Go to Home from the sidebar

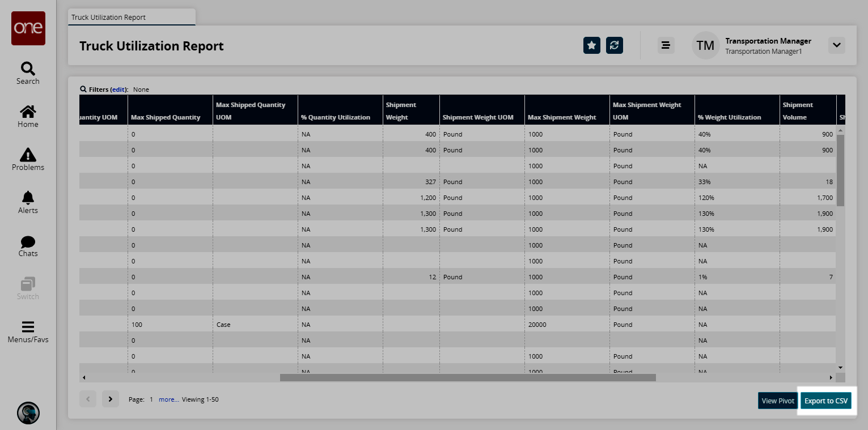click(28, 117)
